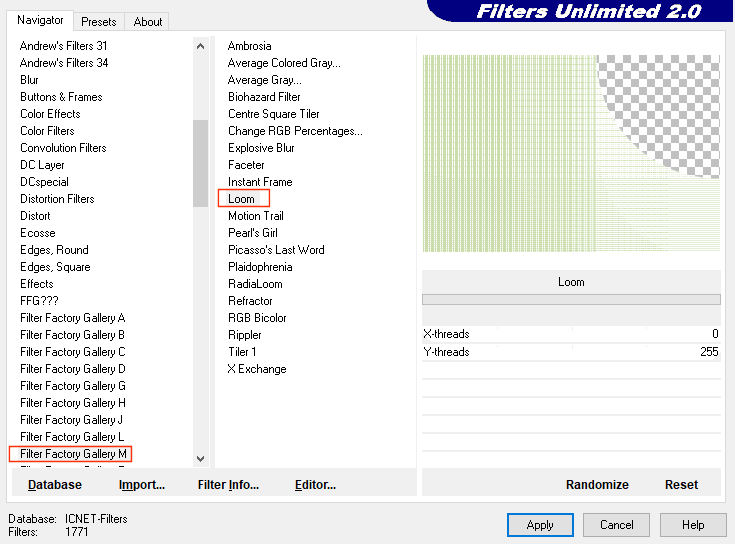Select Andrew's Filters 34 category
Viewport: 735px width, 544px height.
coord(64,63)
